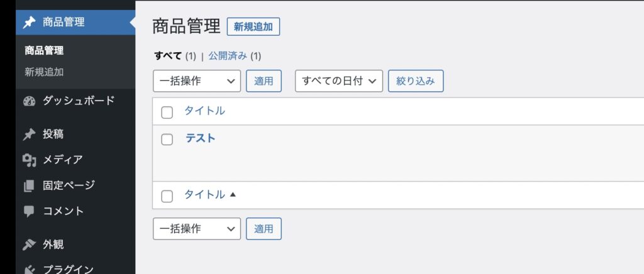This screenshot has width=644, height=274.
Task: Click the ダッシュボード gauge icon
Action: click(x=29, y=101)
